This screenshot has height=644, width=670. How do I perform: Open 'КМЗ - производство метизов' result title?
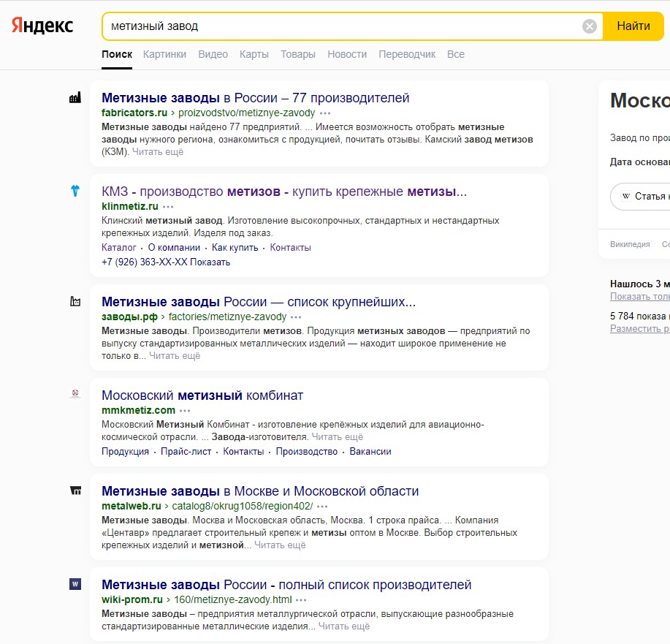click(284, 192)
